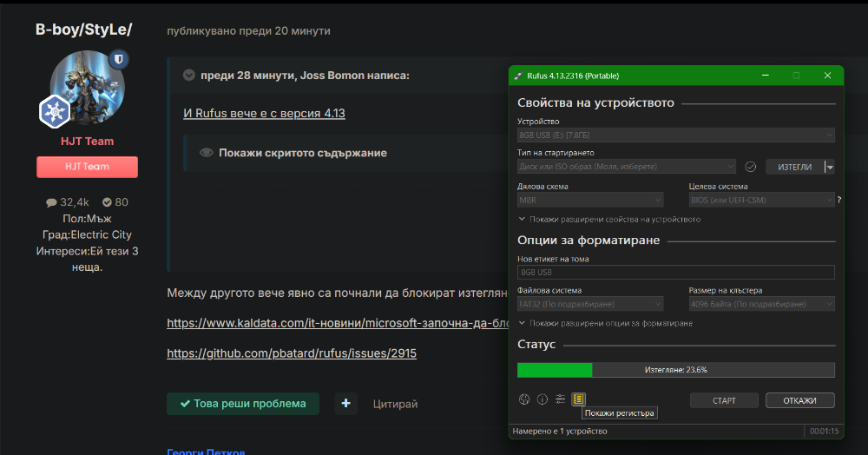Click the СТАРТ button

(x=724, y=400)
